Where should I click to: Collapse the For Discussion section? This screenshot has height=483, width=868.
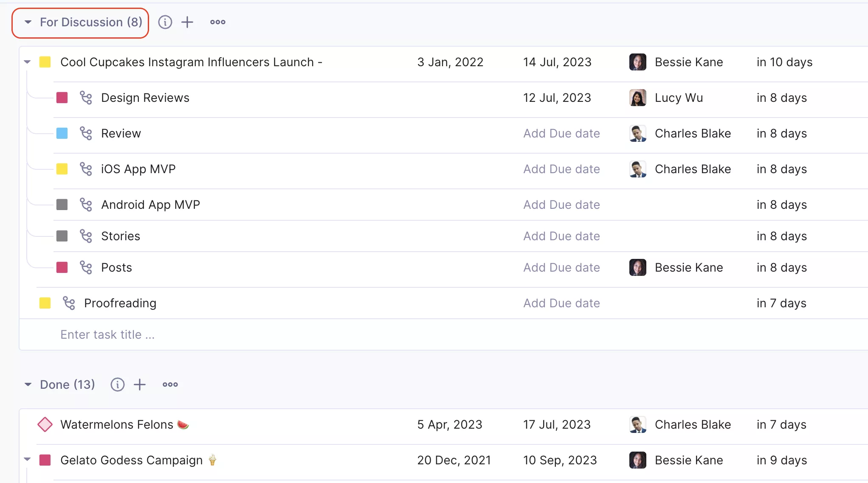tap(28, 22)
